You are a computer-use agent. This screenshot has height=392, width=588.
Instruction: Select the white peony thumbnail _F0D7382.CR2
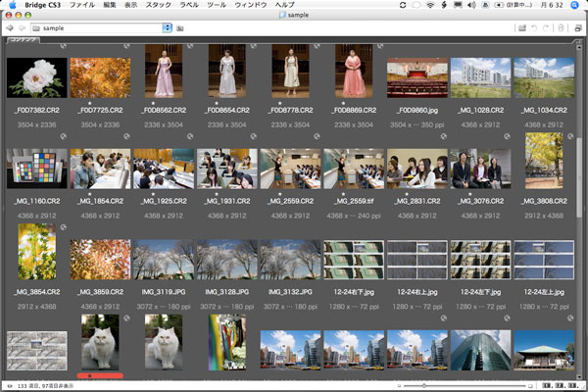tap(37, 77)
